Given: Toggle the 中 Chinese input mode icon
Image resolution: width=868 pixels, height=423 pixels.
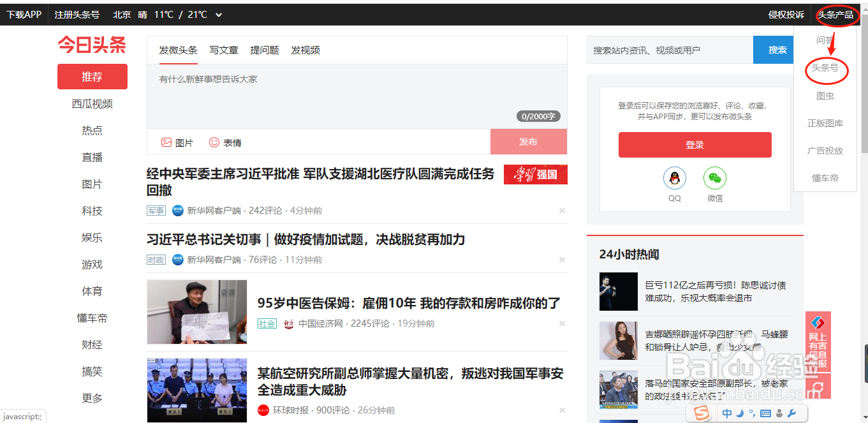Looking at the screenshot, I should [727, 413].
